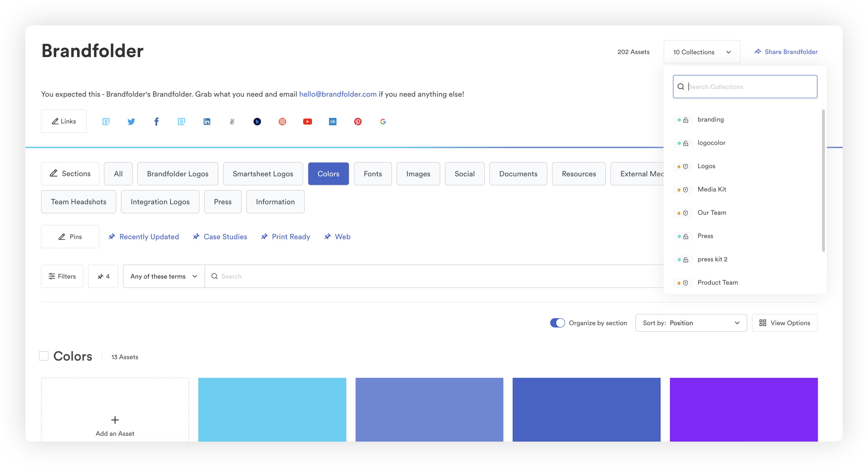Switch to the Integration Logos section
Image resolution: width=868 pixels, height=467 pixels.
[x=160, y=202]
